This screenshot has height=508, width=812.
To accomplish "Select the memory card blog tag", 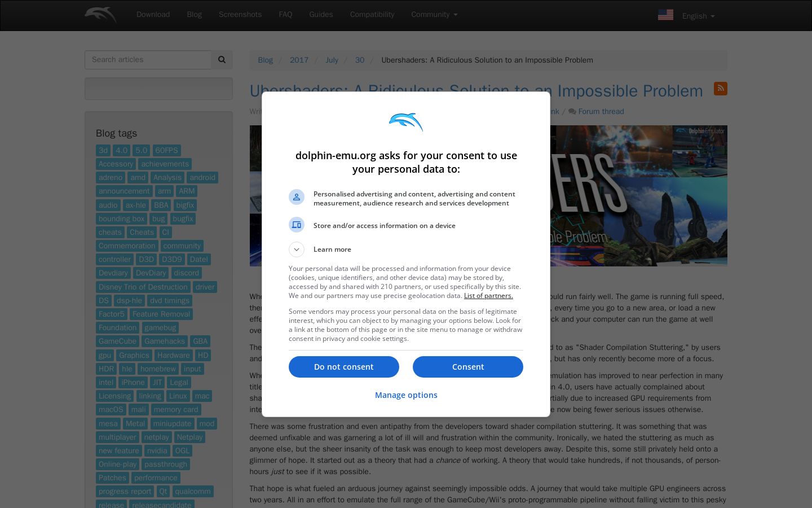I will click(176, 409).
